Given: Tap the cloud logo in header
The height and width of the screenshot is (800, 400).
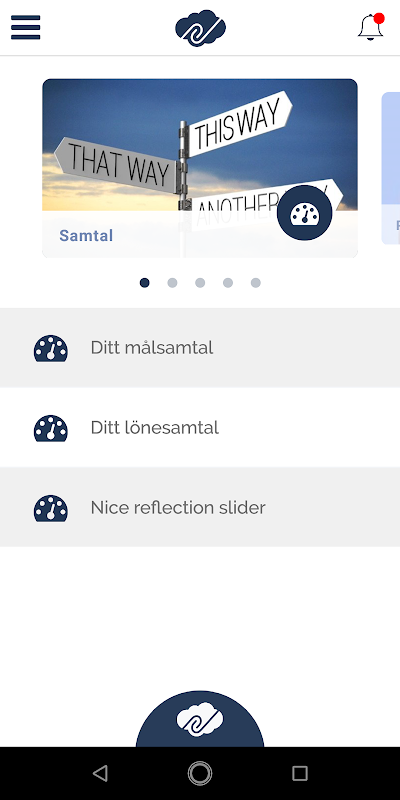Looking at the screenshot, I should pos(201,28).
